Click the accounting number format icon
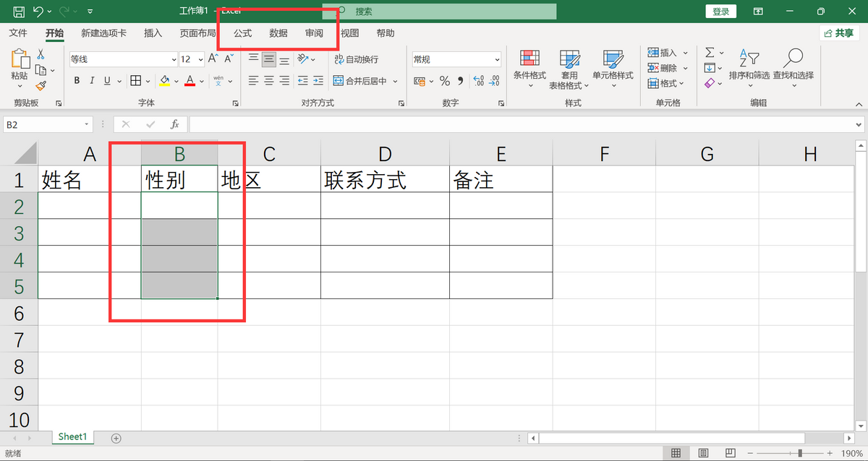 click(421, 81)
